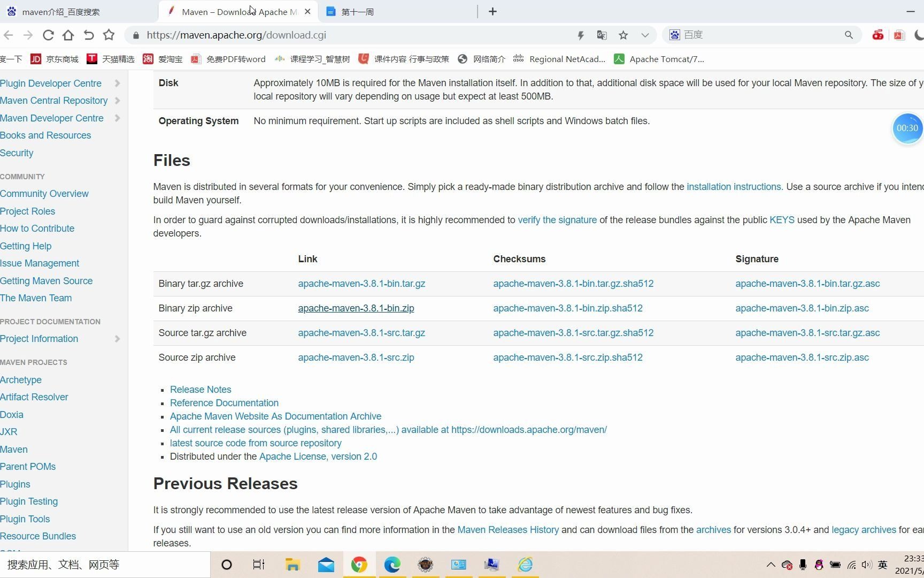Open the Regional NetAcad bookmark
Viewport: 924px width, 578px height.
coord(559,59)
